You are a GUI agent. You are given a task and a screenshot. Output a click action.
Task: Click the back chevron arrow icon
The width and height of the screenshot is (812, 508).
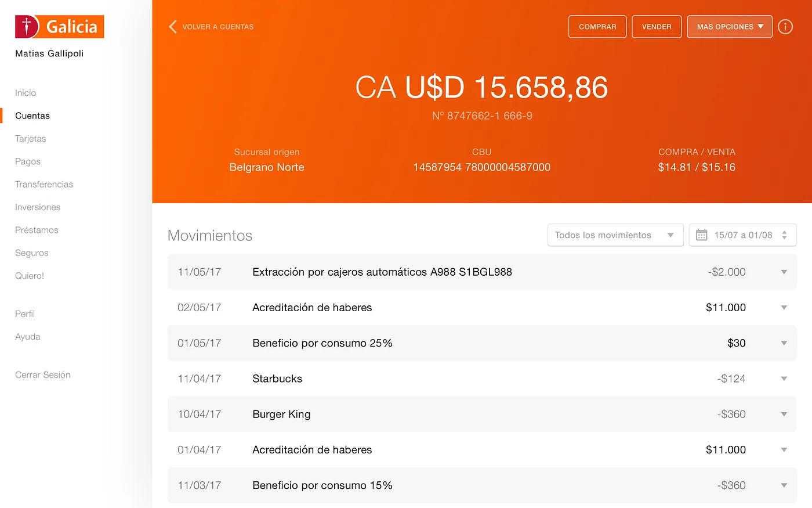coord(173,27)
